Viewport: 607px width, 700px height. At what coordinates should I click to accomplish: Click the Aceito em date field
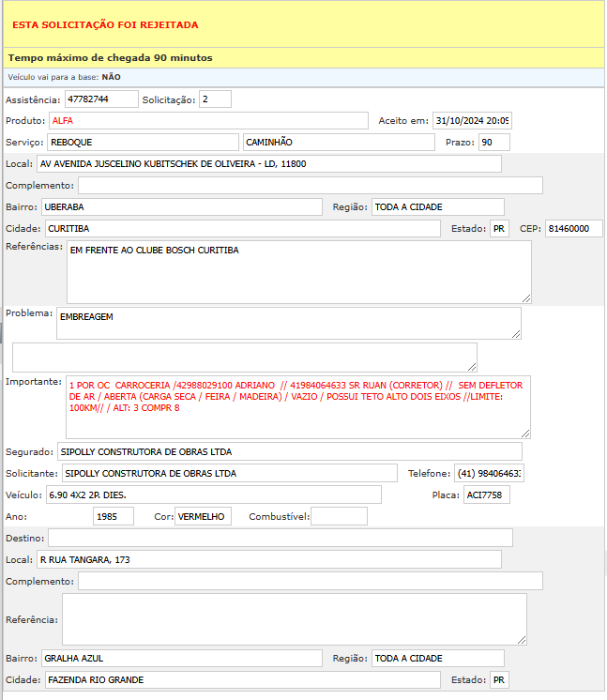point(472,121)
